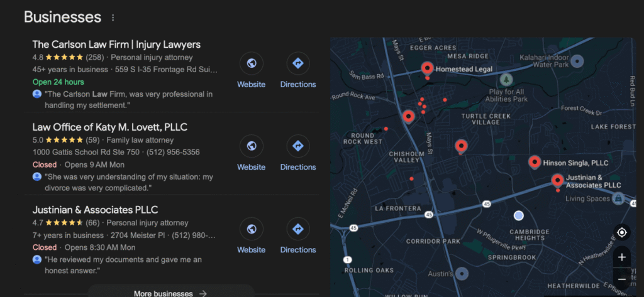Select the Hinson Singla, PLLC map pin
Viewport: 644px width, 297px height.
pos(535,162)
